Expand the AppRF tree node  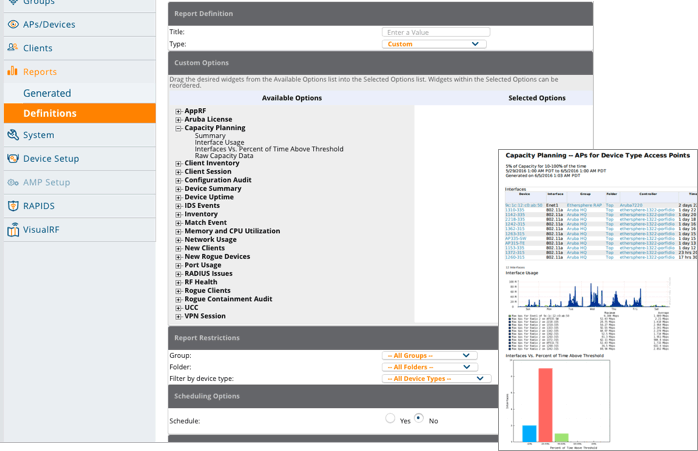[x=179, y=112]
